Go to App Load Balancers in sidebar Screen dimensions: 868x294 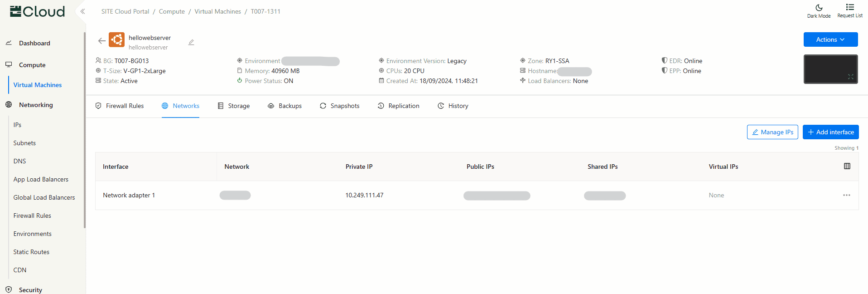click(x=41, y=179)
